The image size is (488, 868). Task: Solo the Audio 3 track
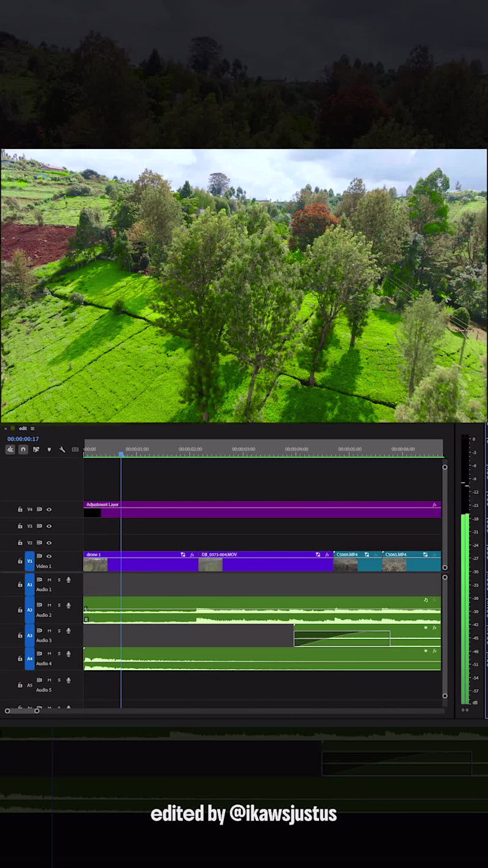[x=59, y=631]
